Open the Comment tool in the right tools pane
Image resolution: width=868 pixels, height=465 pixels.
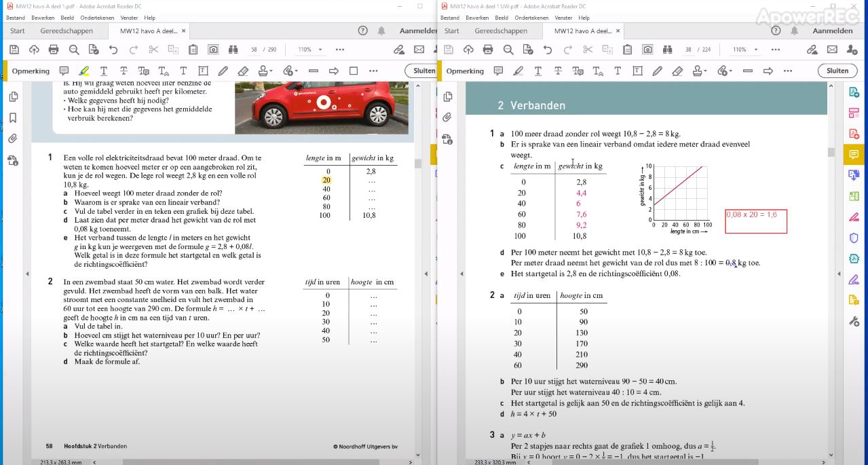pos(854,155)
